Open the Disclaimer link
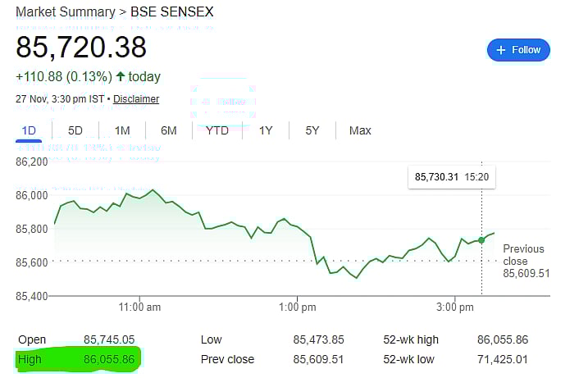The height and width of the screenshot is (378, 588). 136,99
